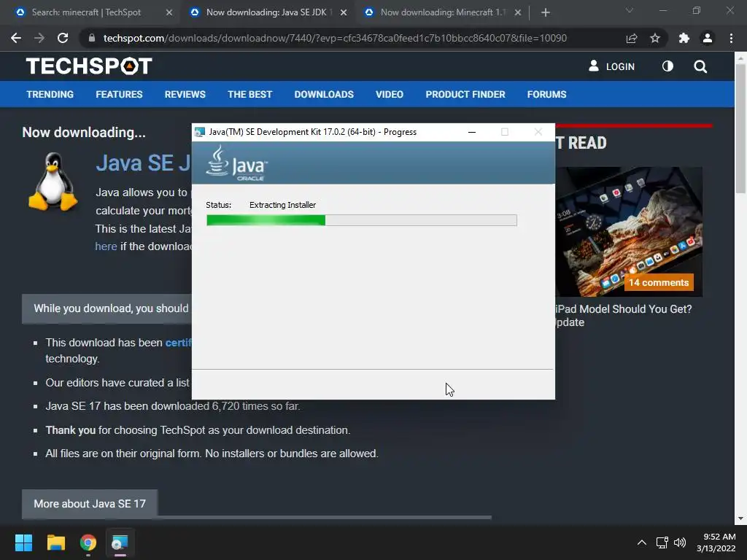Screen dimensions: 747x560
Task: Open the FEATURES menu item
Action: (x=119, y=94)
